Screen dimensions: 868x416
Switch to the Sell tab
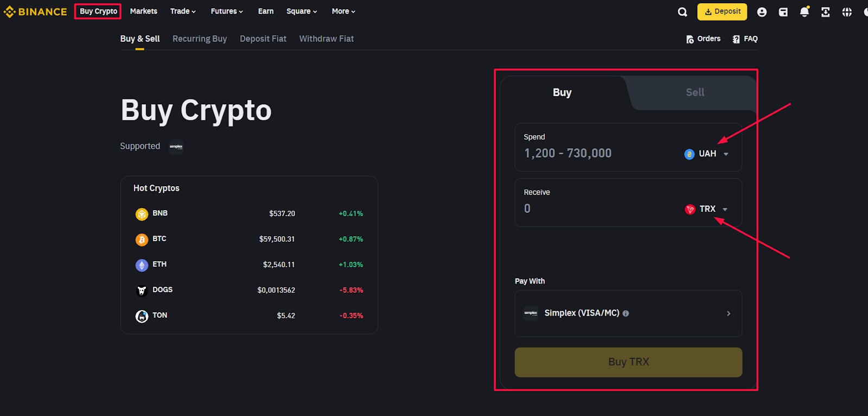click(695, 92)
